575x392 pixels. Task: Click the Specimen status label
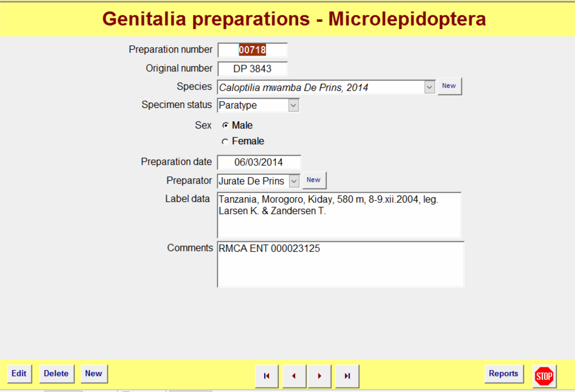[x=176, y=105]
